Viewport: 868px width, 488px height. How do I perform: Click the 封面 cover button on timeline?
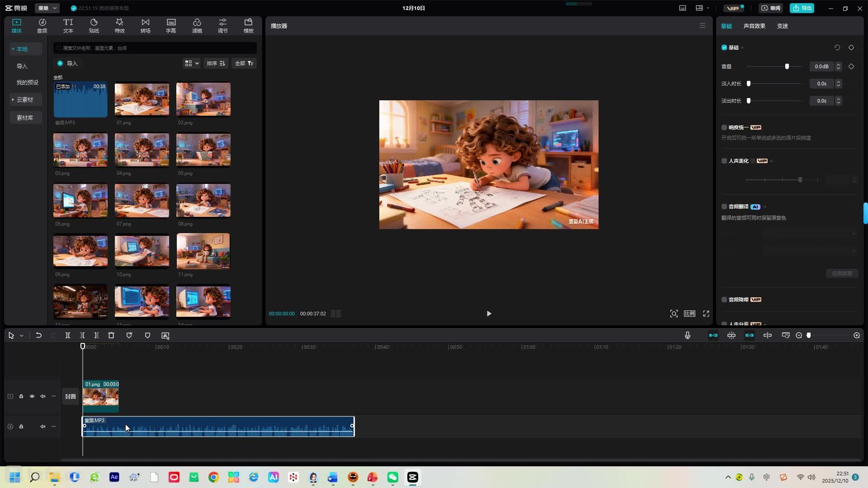[70, 396]
